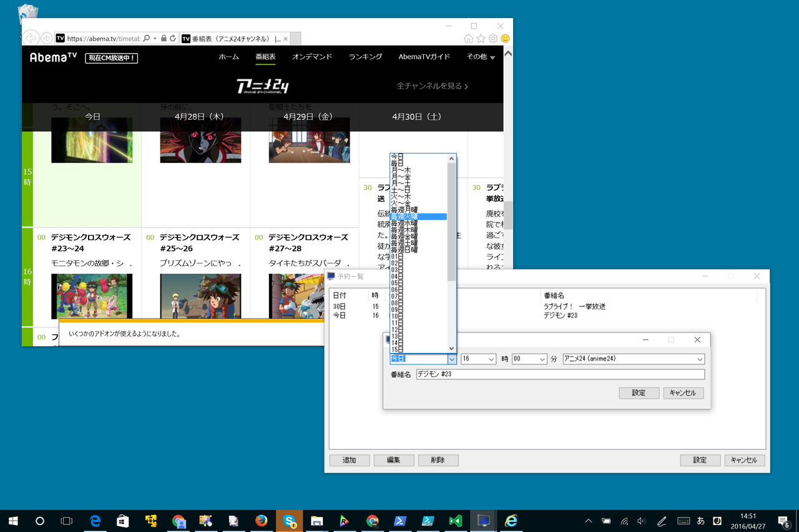Select 10日 in the date list
Image resolution: width=799 pixels, height=532 pixels.
click(418, 316)
